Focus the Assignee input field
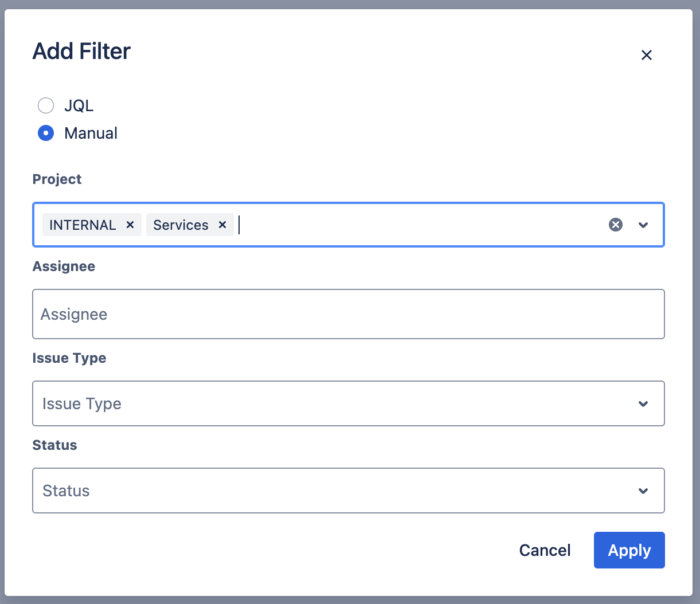The height and width of the screenshot is (604, 700). point(348,314)
